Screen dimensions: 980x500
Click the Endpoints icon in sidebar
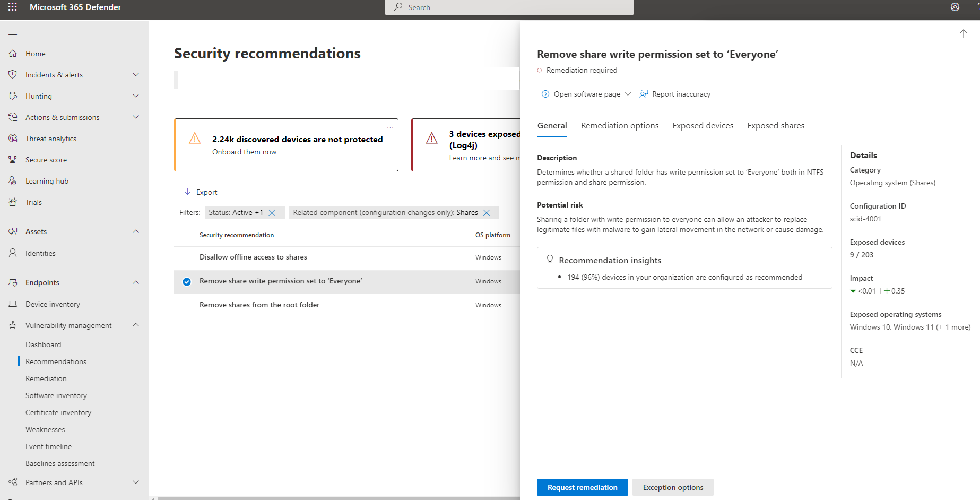pyautogui.click(x=13, y=282)
